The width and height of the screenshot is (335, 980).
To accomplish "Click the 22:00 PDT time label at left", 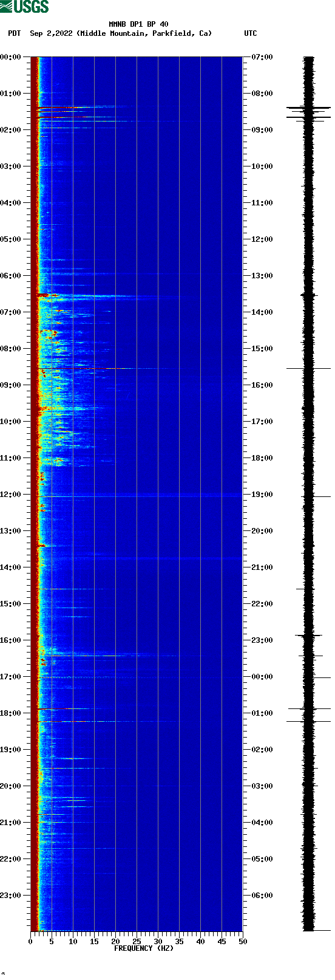I will (x=10, y=859).
